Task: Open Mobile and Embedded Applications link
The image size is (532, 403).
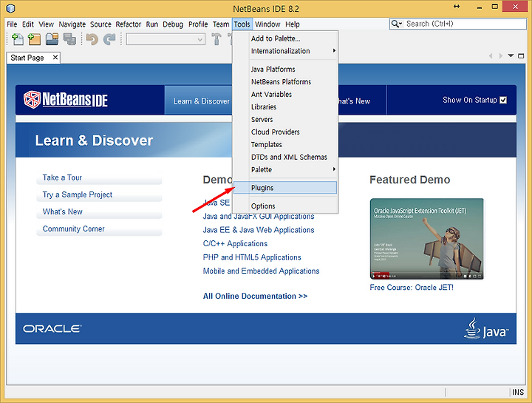Action: tap(262, 271)
